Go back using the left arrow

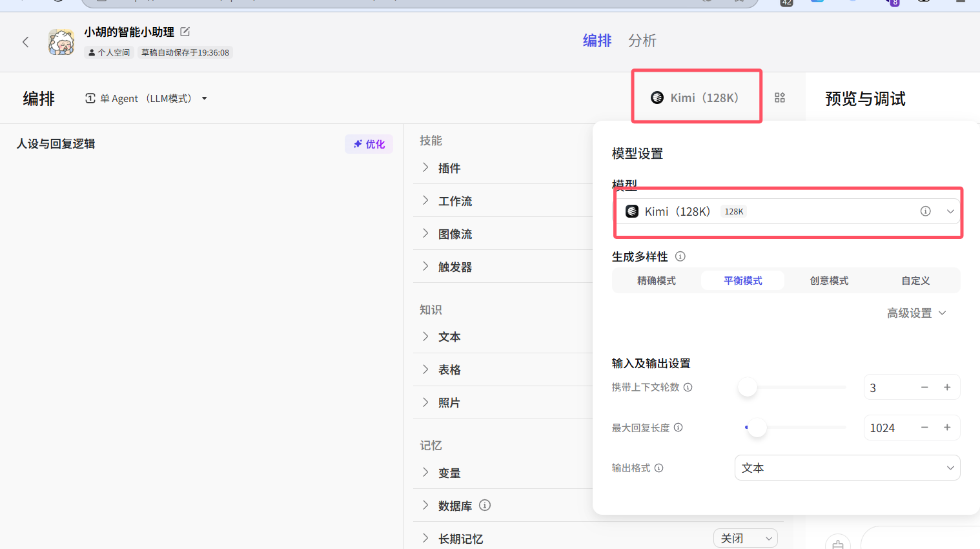click(x=26, y=42)
